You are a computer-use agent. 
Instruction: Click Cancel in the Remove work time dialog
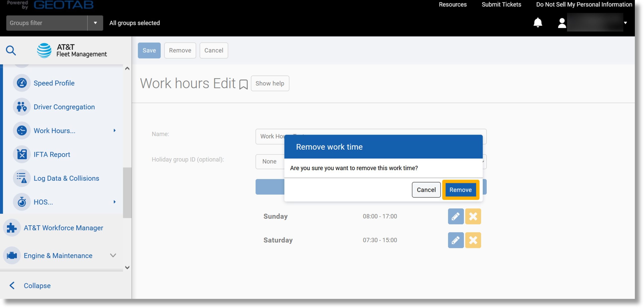point(426,189)
